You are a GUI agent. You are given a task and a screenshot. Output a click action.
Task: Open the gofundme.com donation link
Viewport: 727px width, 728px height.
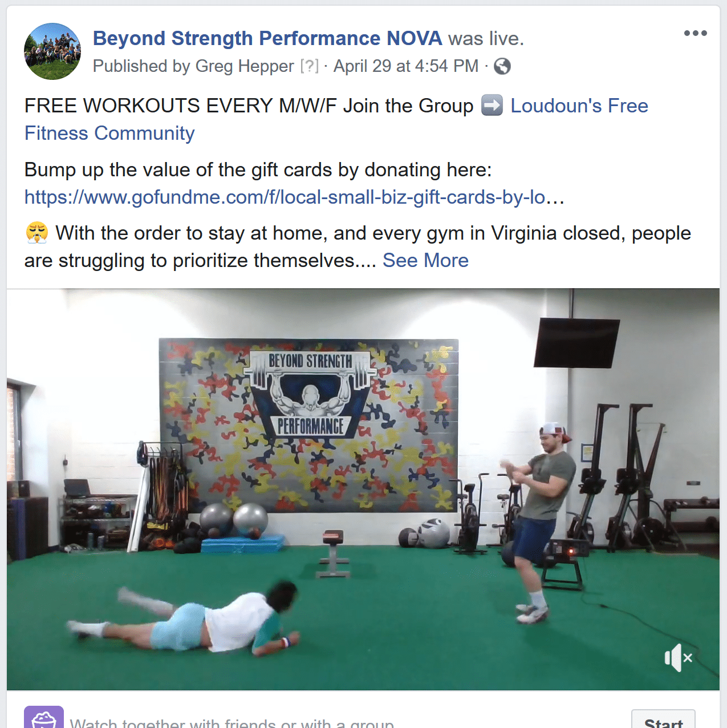click(294, 197)
